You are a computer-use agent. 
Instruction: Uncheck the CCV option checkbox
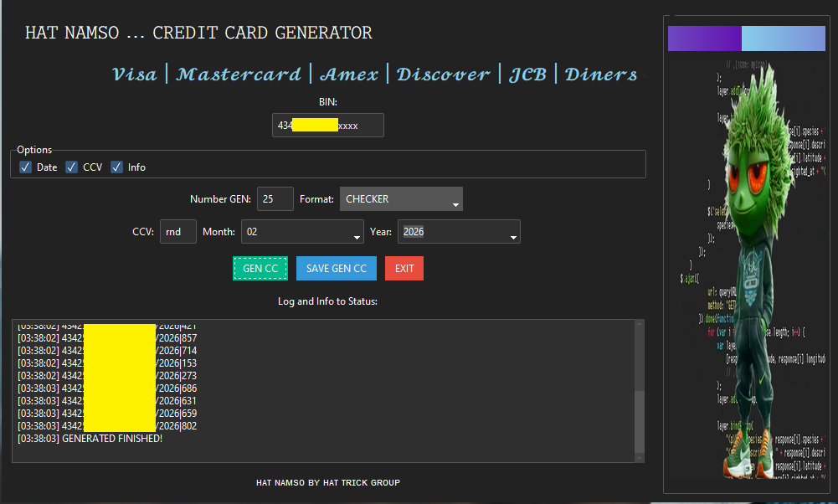pyautogui.click(x=72, y=167)
